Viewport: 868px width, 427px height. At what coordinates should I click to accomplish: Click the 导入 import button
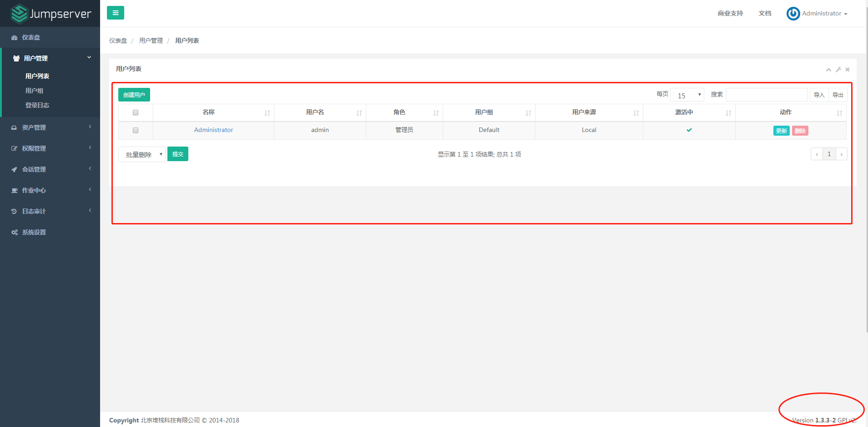[819, 95]
